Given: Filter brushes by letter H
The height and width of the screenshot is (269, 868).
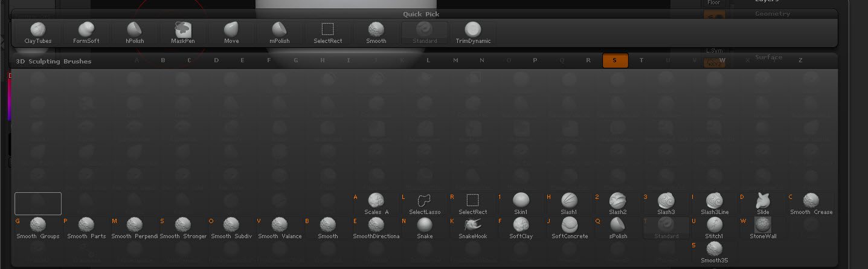Looking at the screenshot, I should [323, 60].
